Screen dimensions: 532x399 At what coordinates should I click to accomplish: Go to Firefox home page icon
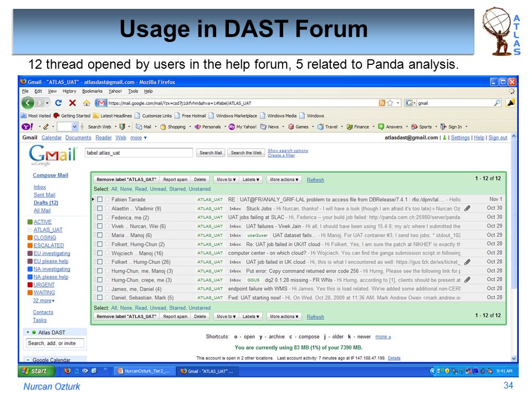point(86,103)
